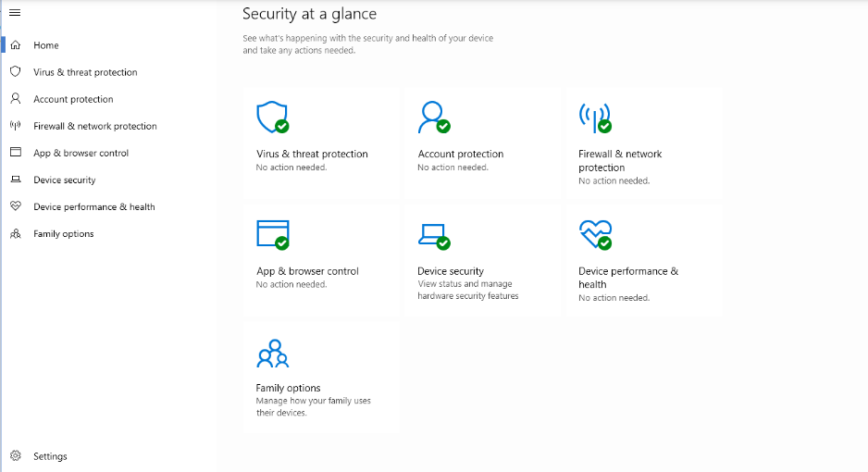This screenshot has width=868, height=472.
Task: Open the Device security tile title
Action: (451, 271)
